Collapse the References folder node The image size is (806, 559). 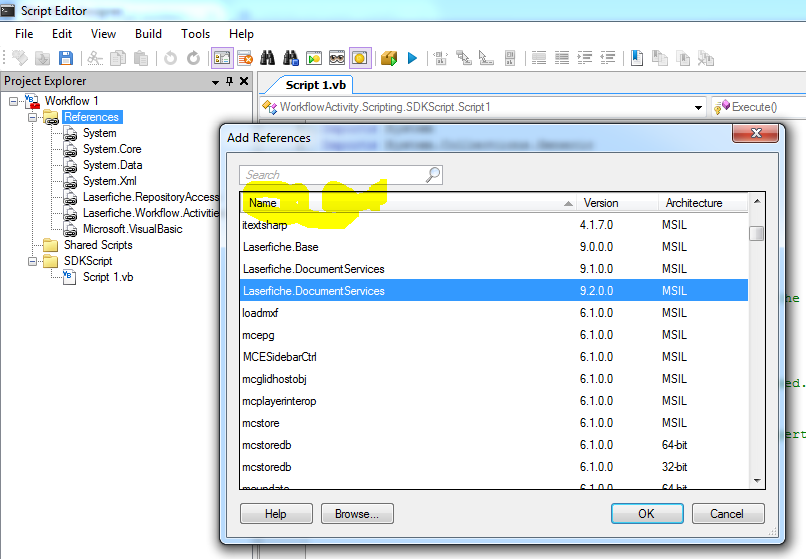tap(32, 117)
